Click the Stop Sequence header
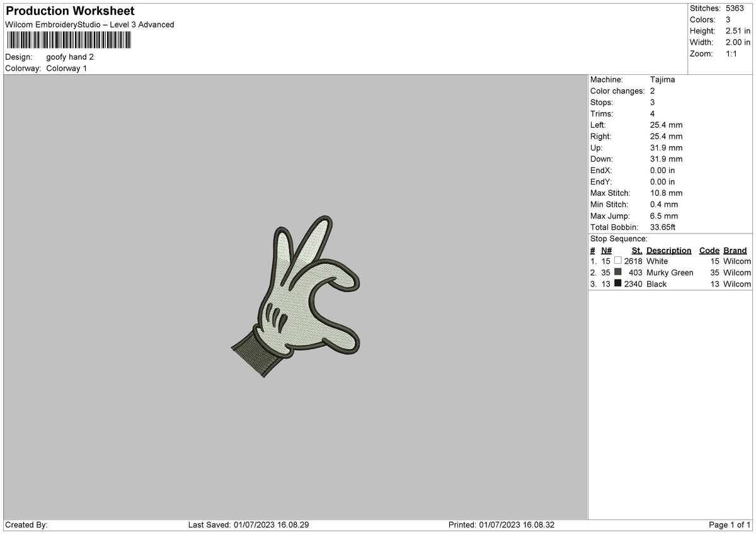The width and height of the screenshot is (756, 534). tap(619, 239)
